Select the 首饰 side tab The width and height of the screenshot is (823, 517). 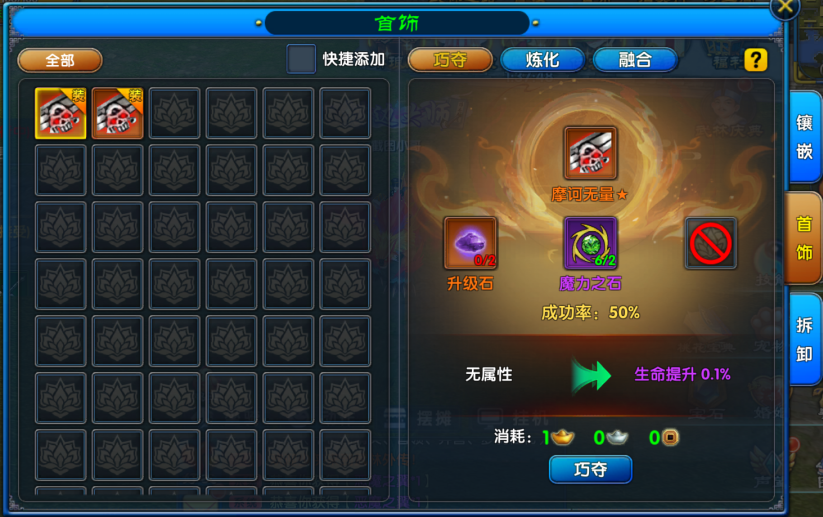pos(804,238)
